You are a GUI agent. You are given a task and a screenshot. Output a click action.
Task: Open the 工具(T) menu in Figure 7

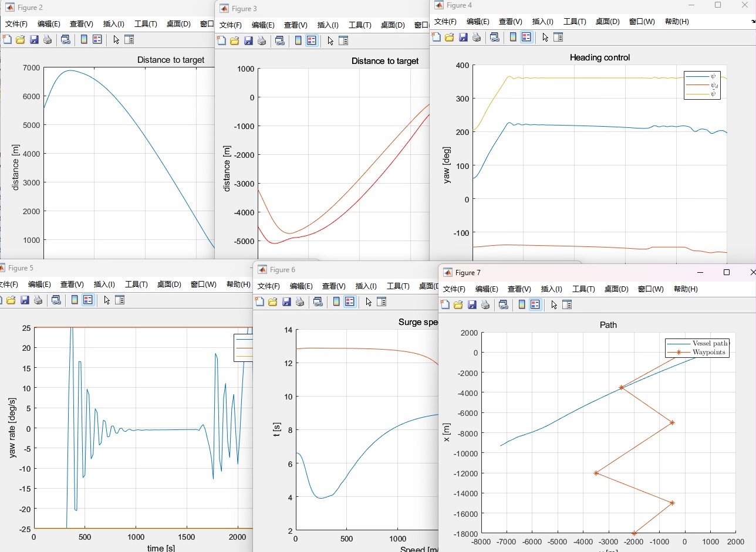click(583, 289)
